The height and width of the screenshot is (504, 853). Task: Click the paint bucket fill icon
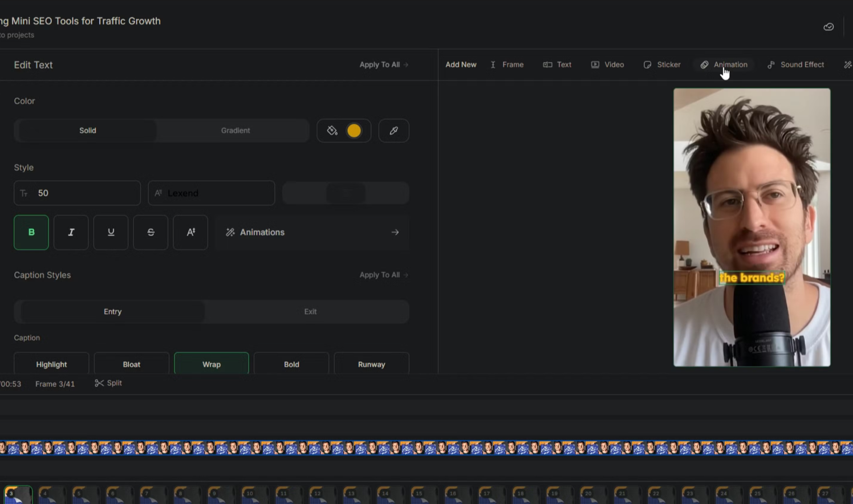(332, 131)
